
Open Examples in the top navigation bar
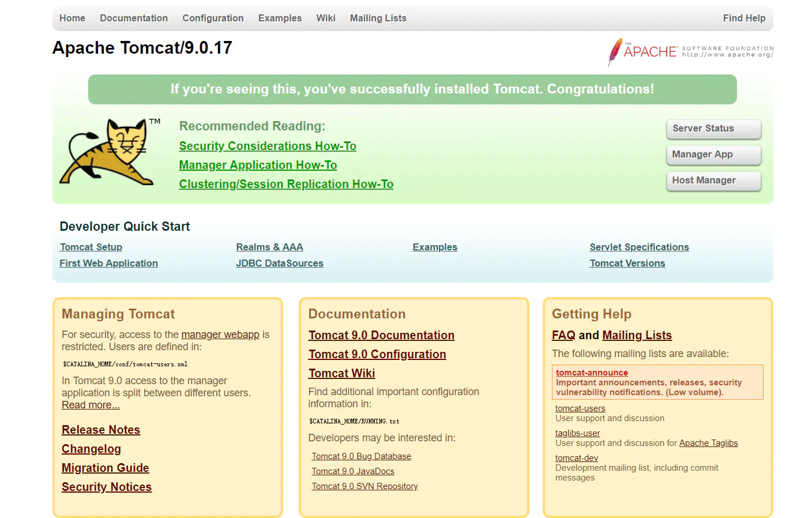(x=280, y=18)
